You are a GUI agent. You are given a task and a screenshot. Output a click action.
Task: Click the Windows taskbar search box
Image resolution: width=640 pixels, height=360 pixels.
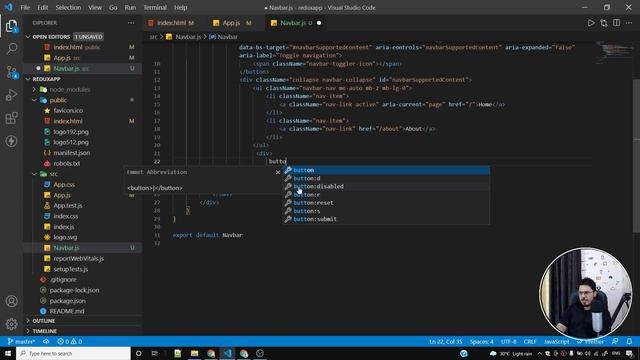73,353
